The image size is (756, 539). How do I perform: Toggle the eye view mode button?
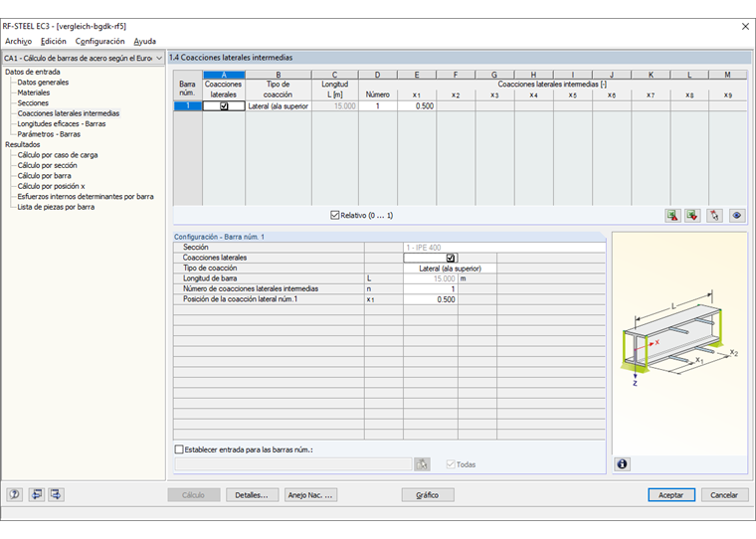click(737, 216)
